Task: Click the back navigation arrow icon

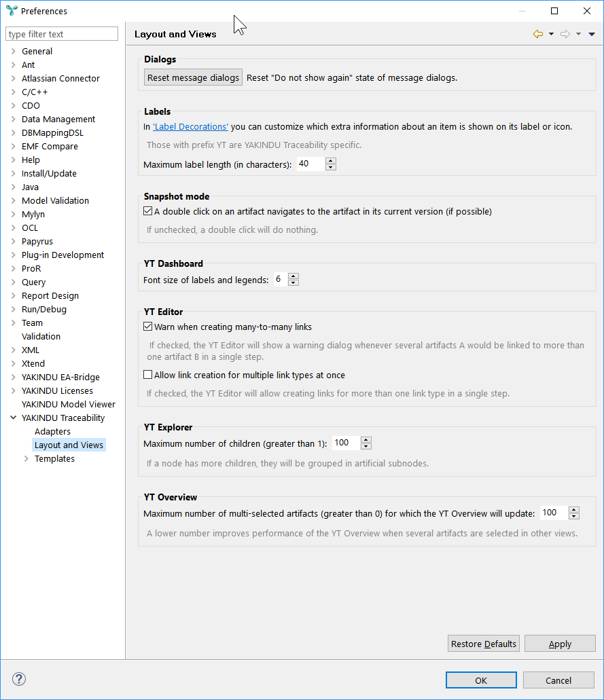Action: tap(537, 34)
